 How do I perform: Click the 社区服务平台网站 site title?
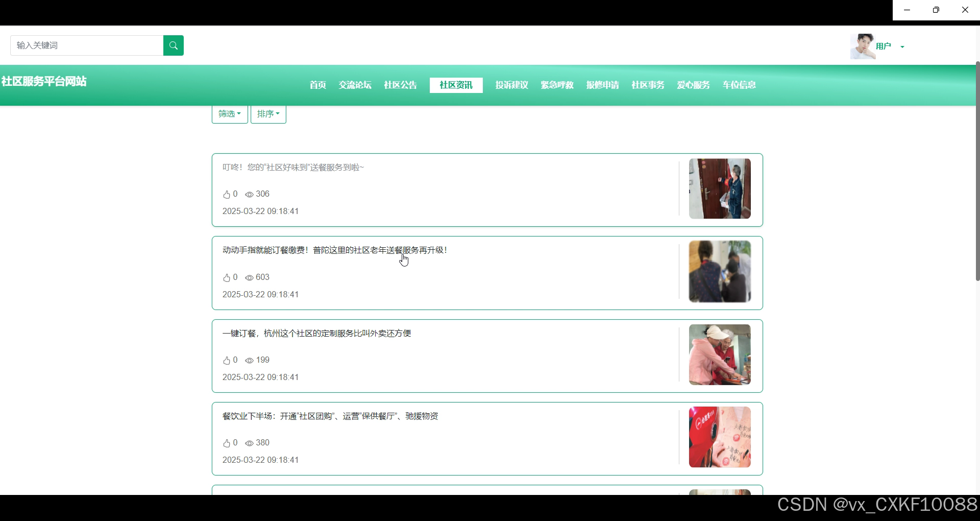click(x=44, y=81)
